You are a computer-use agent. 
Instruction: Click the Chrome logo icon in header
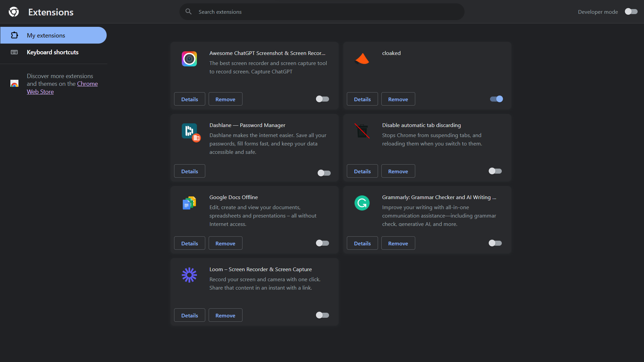pyautogui.click(x=14, y=12)
